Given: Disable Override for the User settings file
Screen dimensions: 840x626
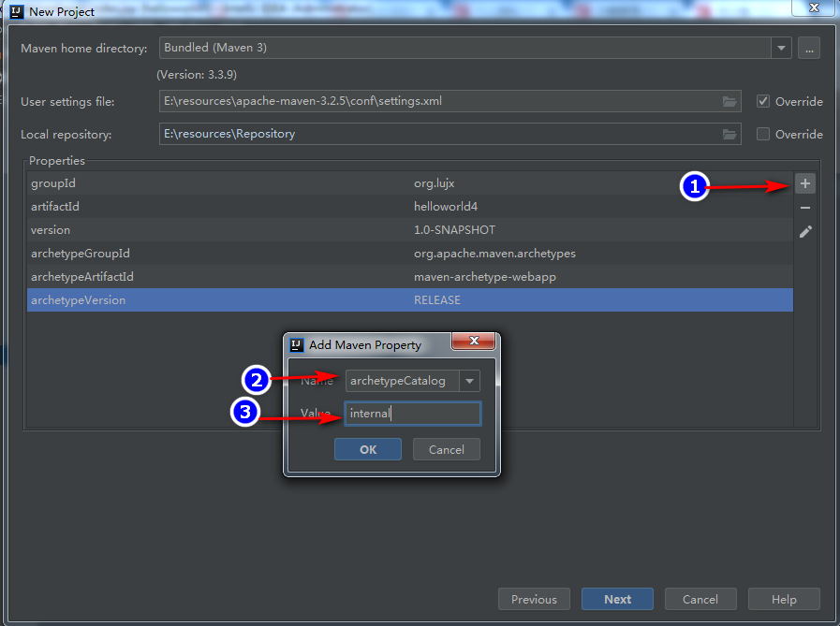Looking at the screenshot, I should tap(765, 101).
